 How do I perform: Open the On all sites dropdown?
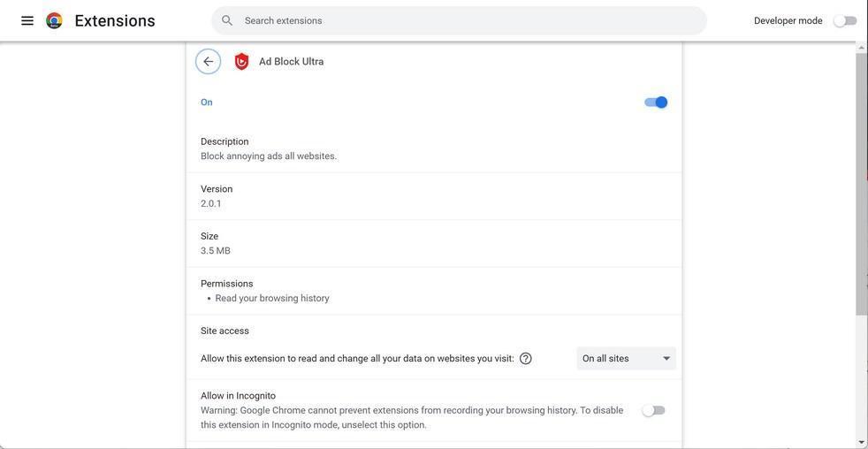(626, 359)
